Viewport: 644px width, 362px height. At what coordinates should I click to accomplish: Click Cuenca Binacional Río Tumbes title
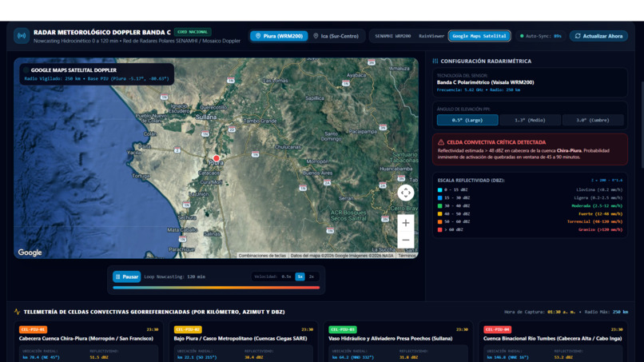[x=552, y=339]
